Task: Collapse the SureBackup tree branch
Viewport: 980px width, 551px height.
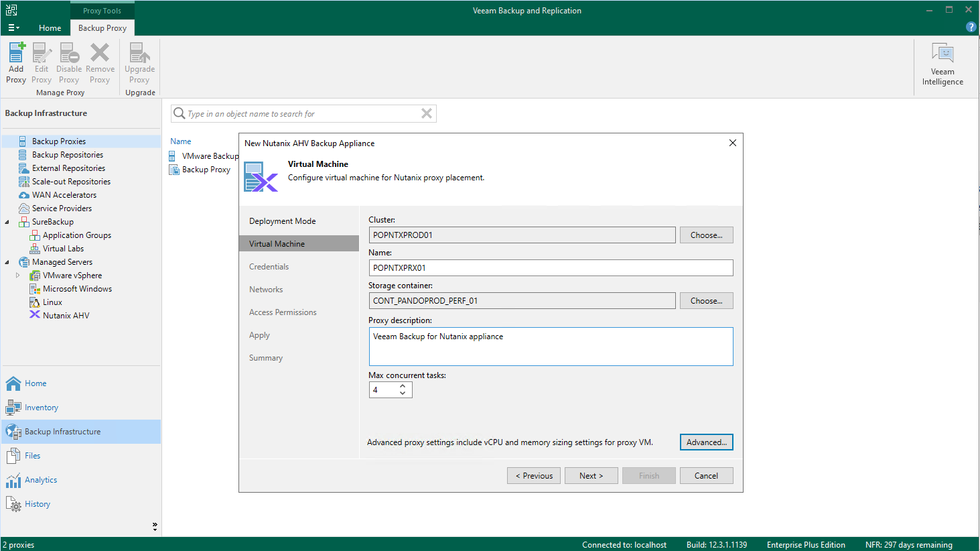Action: tap(7, 222)
